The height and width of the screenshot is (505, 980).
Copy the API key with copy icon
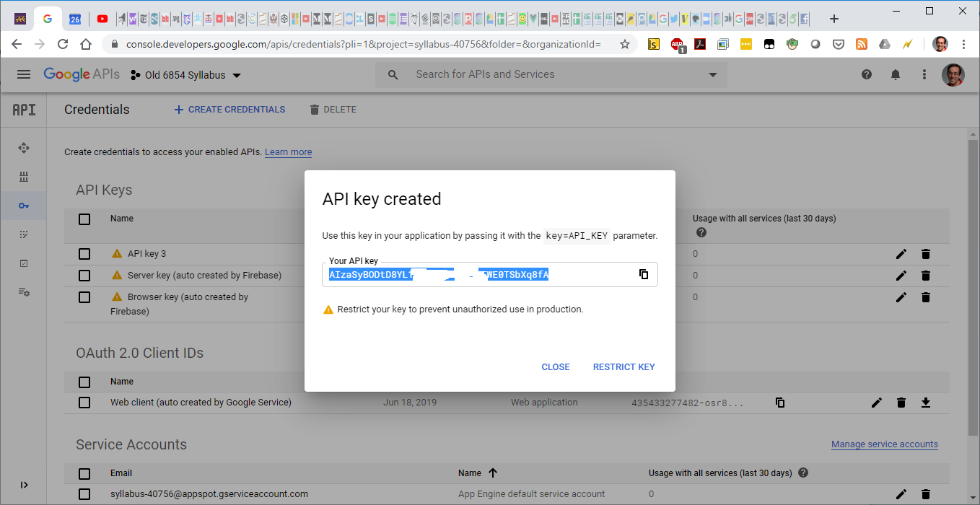(643, 274)
